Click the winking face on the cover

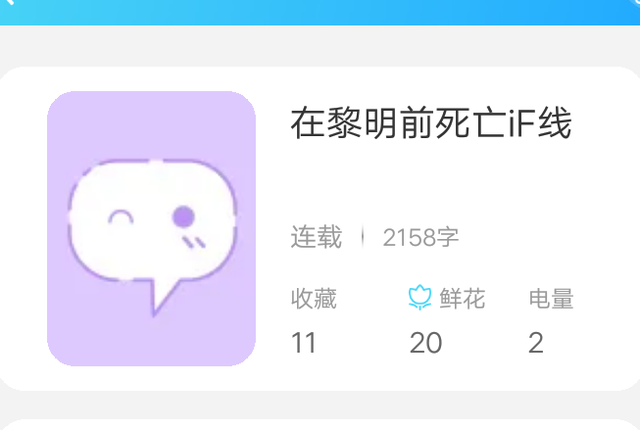(120, 217)
